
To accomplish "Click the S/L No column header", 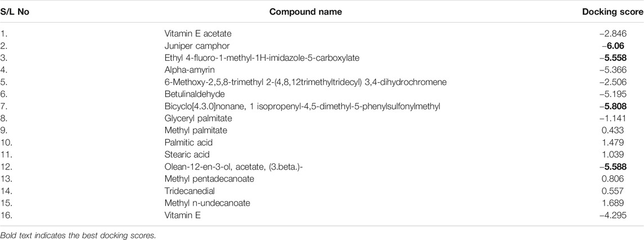I will point(15,12).
